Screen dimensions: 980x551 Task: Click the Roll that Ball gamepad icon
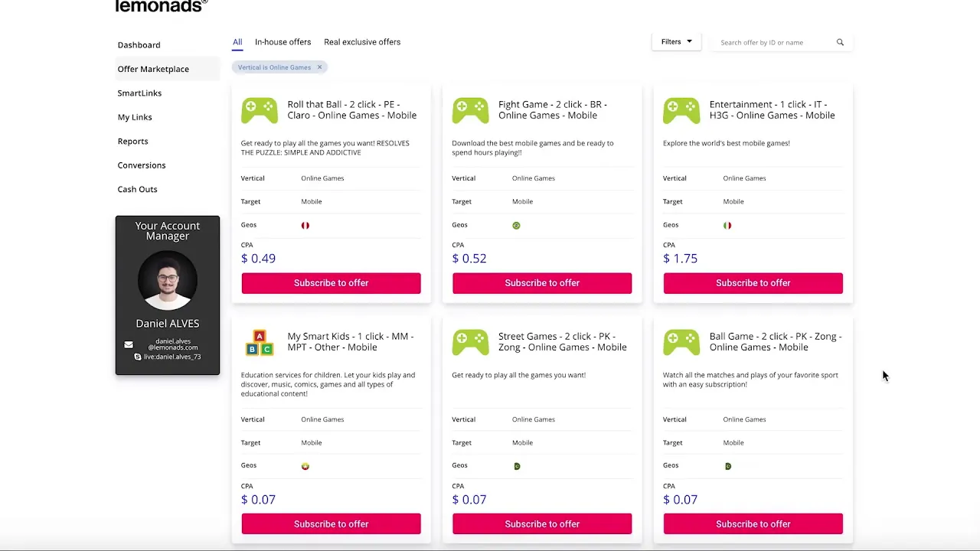260,110
